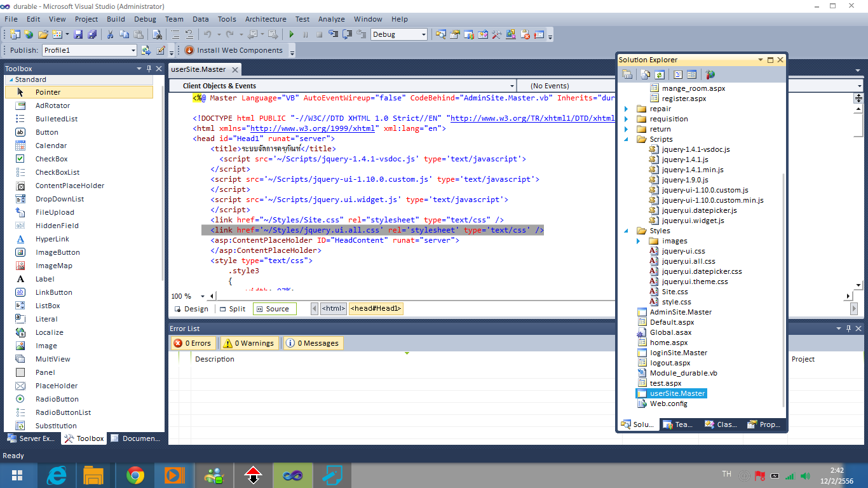Open Internet Explorer from the taskbar
The height and width of the screenshot is (488, 868).
(57, 475)
